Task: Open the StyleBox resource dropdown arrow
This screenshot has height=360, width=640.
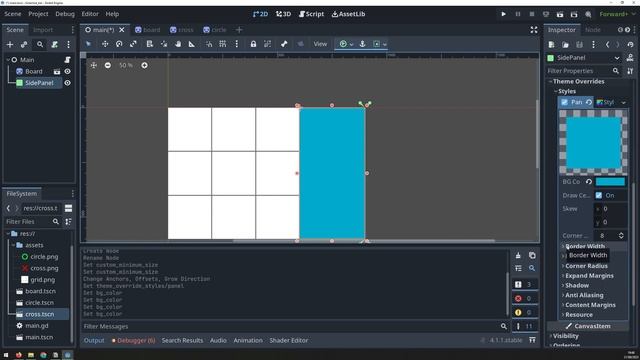Action: pos(624,102)
